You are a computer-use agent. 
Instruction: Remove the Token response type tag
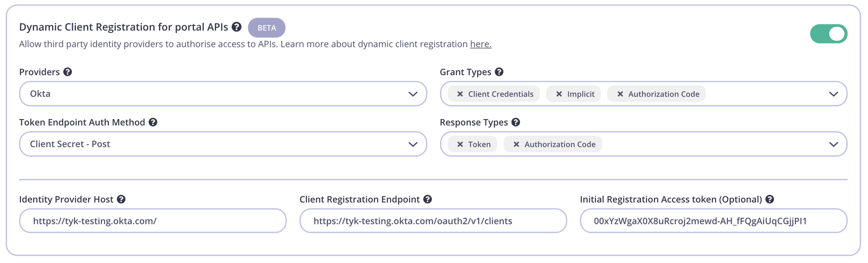click(460, 144)
